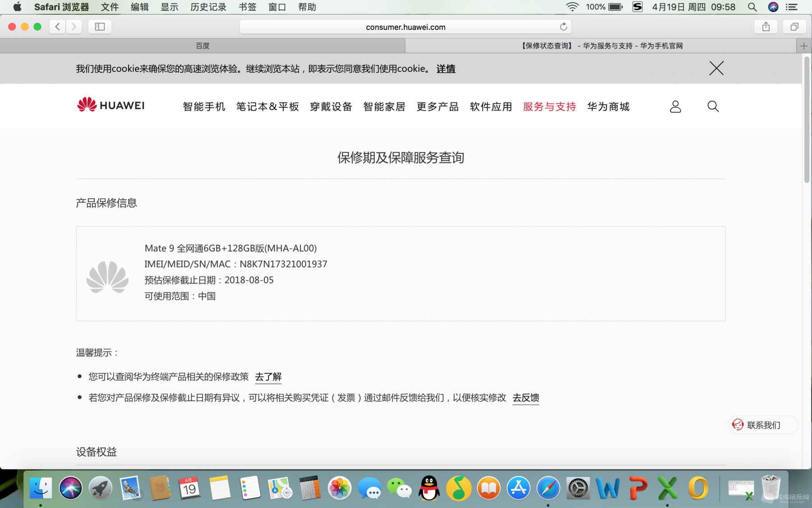Select the 保修状态查询 tab
The height and width of the screenshot is (508, 812).
(x=601, y=46)
